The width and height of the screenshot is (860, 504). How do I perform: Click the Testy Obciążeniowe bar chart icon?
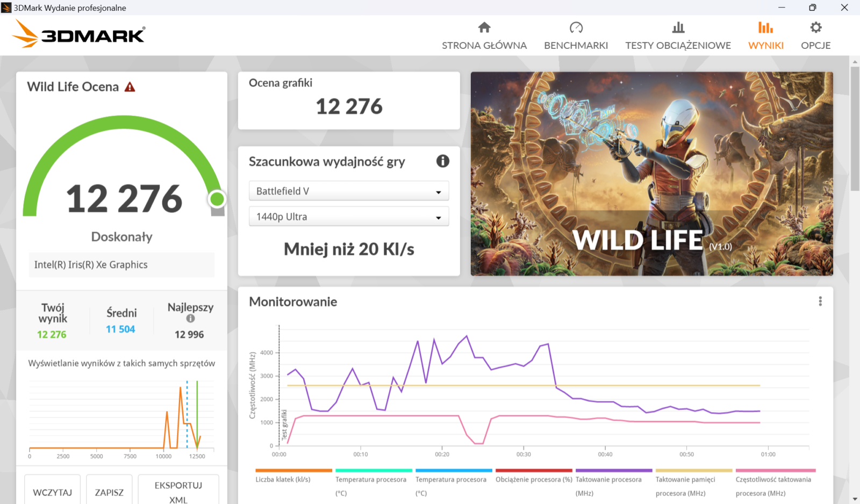678,27
